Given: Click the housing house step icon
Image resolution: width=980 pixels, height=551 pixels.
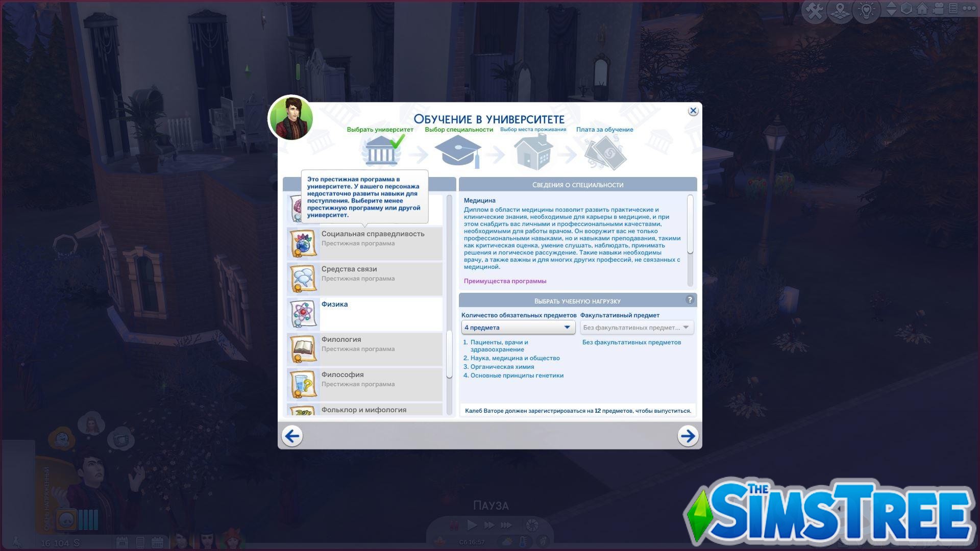Looking at the screenshot, I should [533, 152].
